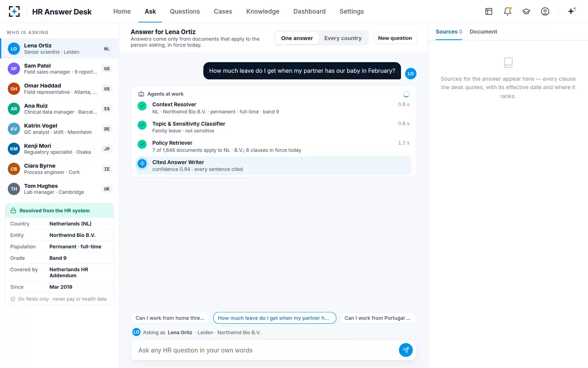The width and height of the screenshot is (588, 368).
Task: Click the Topic & Sensitivity Classifier check icon
Action: click(142, 125)
